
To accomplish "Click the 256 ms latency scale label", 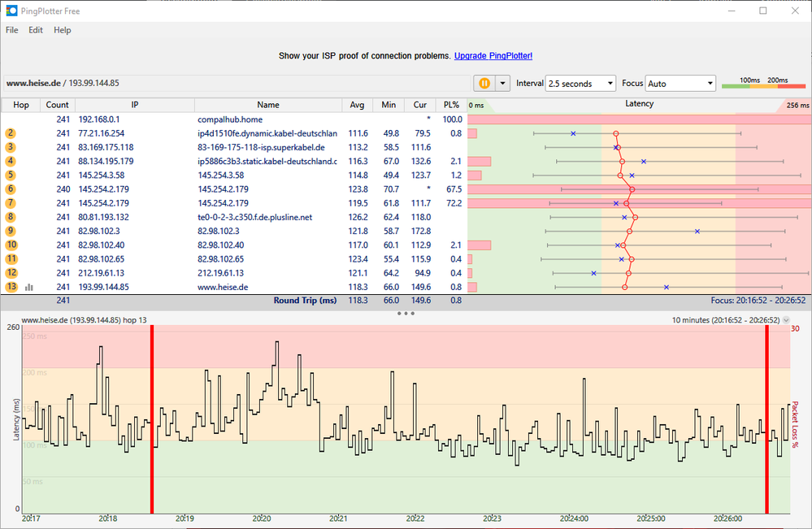I will coord(797,105).
